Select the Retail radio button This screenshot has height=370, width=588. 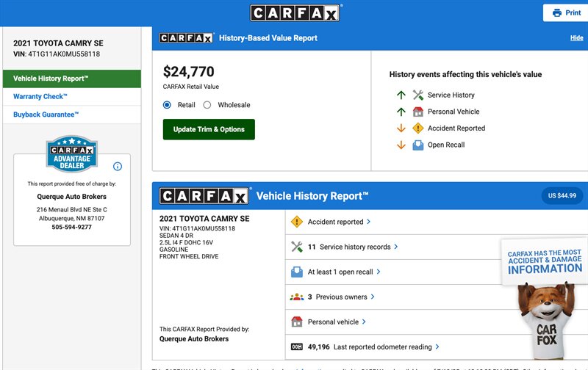[167, 105]
